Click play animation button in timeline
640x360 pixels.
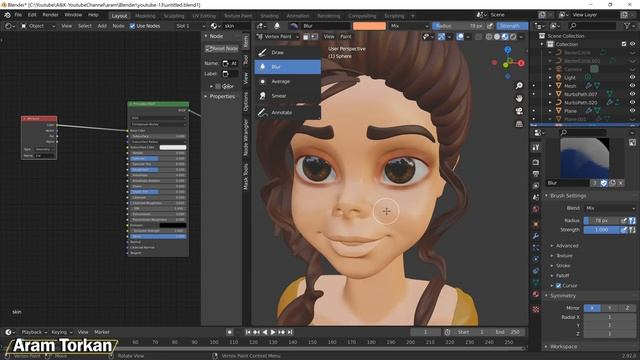click(x=273, y=332)
